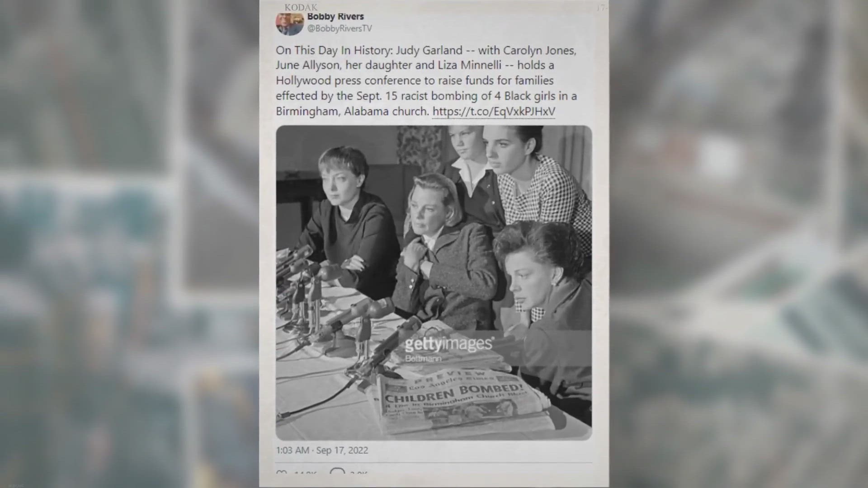This screenshot has width=868, height=488.
Task: Open the press conference photo
Action: point(434,283)
